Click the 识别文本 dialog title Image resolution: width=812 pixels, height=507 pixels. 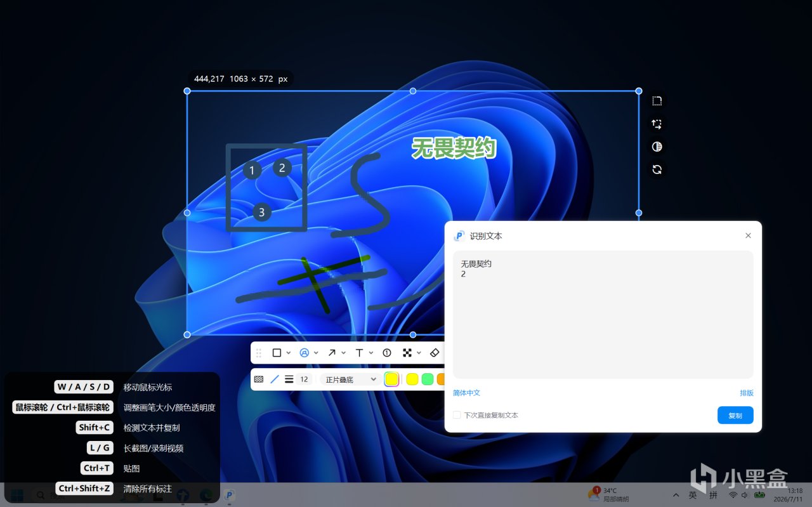coord(486,236)
